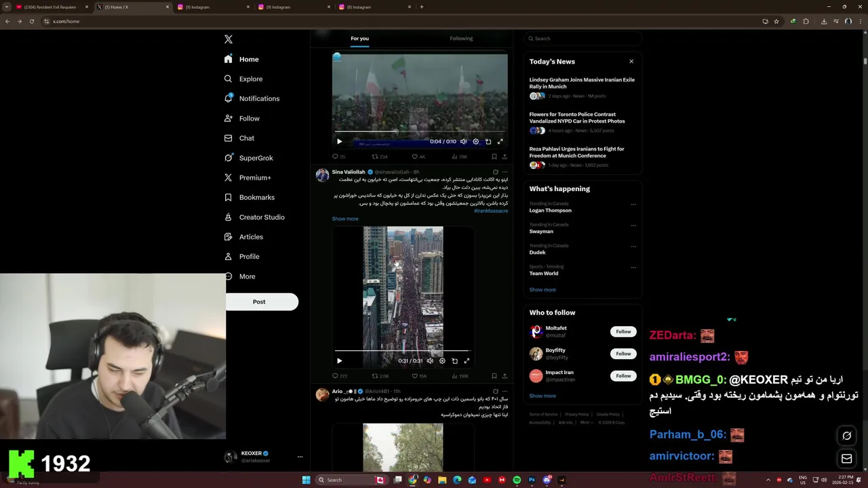Open Ario post more options
868x488 pixels.
pyautogui.click(x=504, y=391)
